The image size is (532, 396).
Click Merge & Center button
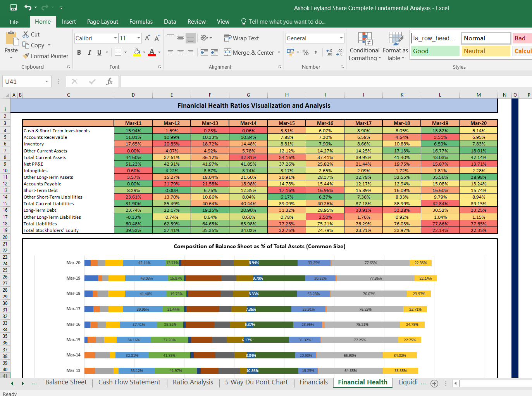249,52
